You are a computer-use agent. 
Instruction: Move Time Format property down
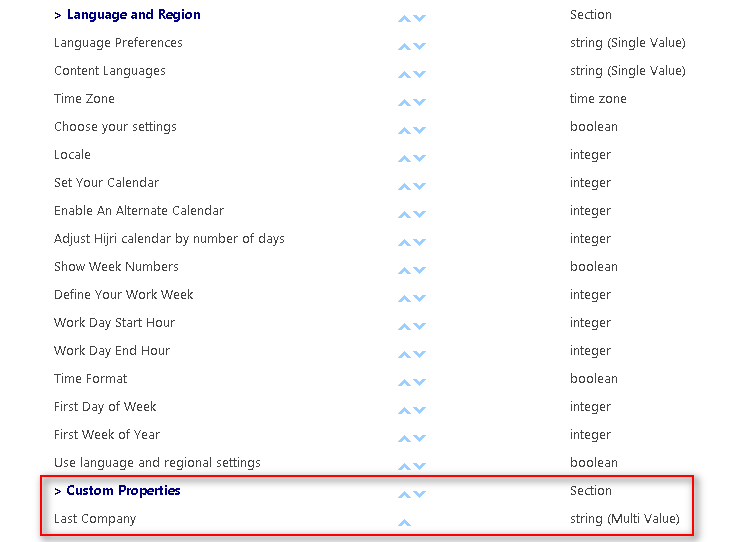[419, 382]
